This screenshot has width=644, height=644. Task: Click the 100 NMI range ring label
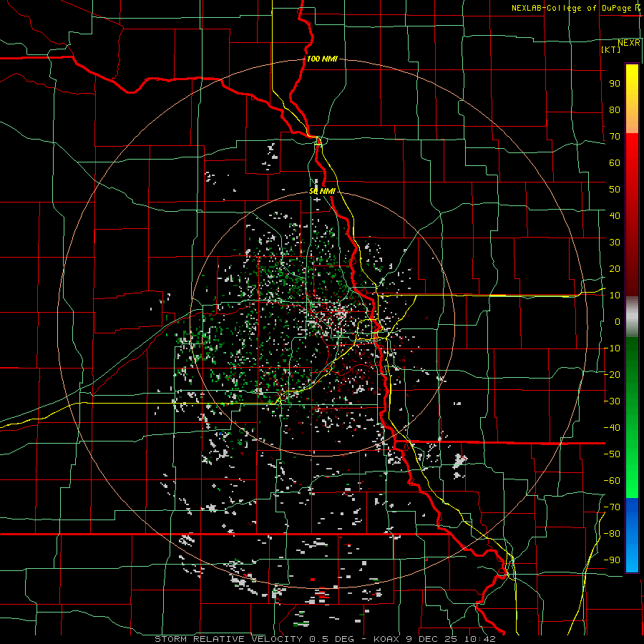click(322, 59)
